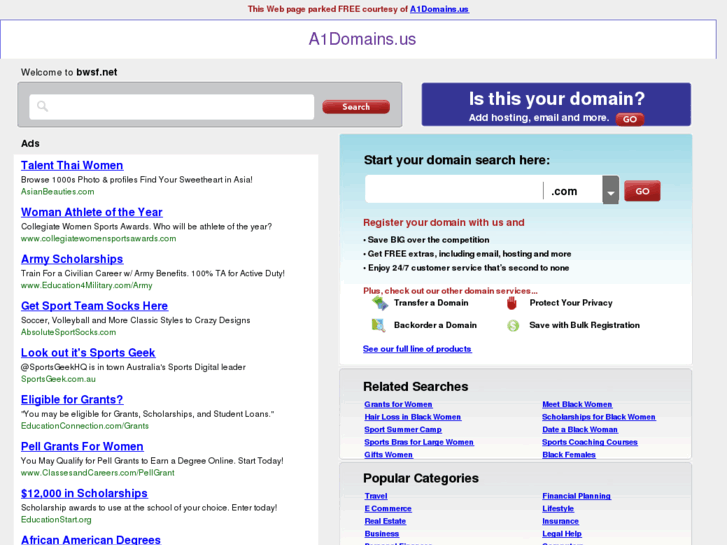The image size is (727, 545).
Task: Open Date a Black Woman search
Action: (x=580, y=430)
